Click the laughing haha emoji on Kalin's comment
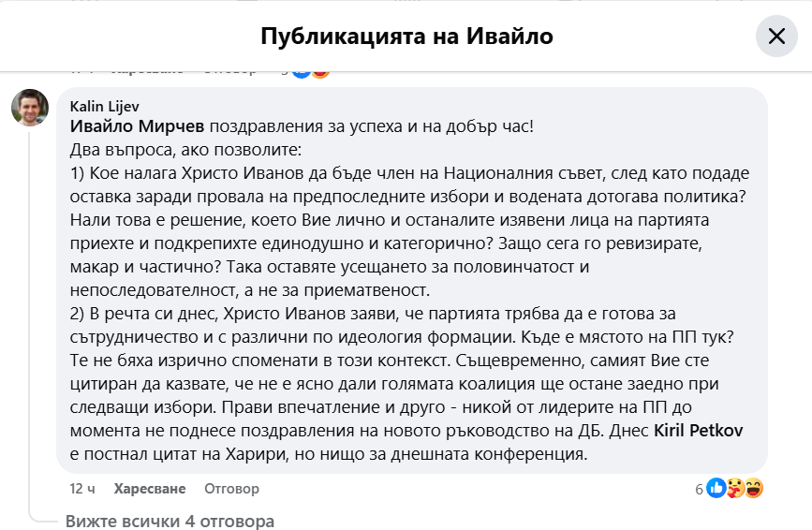 [754, 488]
